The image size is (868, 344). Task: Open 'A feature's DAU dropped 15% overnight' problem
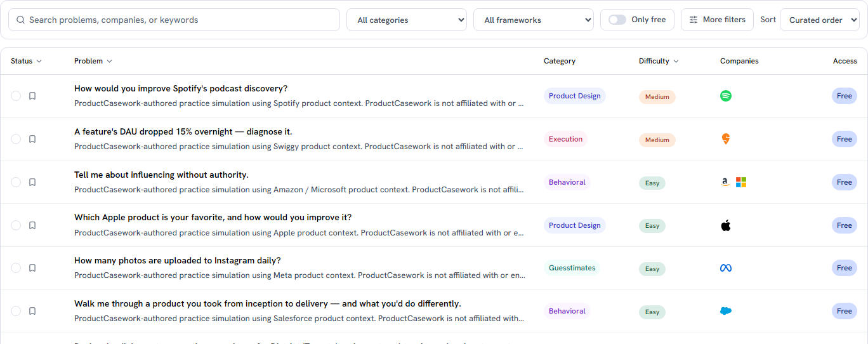[183, 131]
